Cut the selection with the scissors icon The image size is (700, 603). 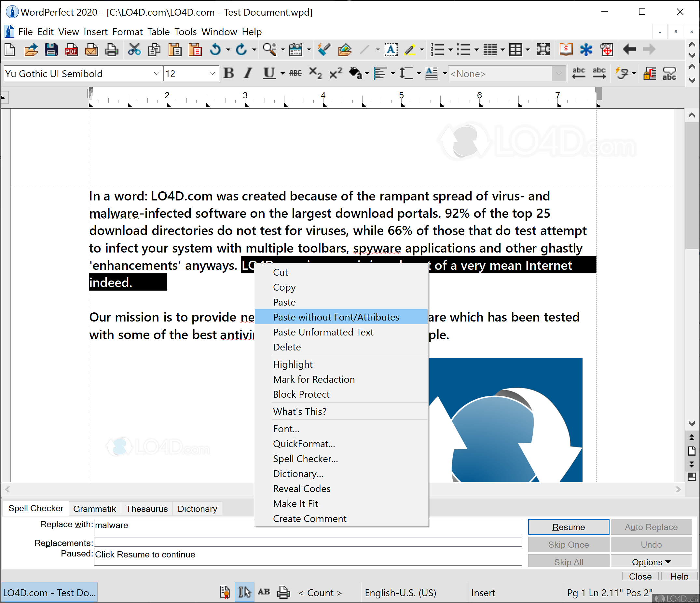point(134,50)
